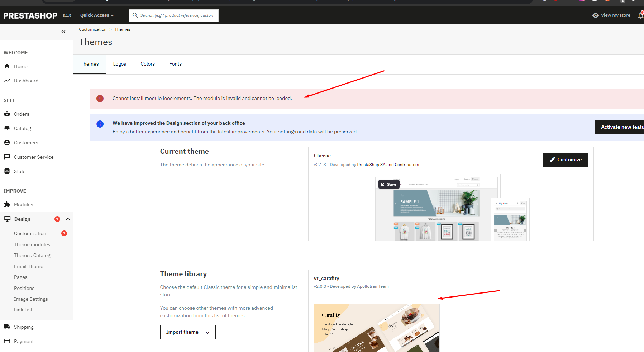Viewport: 644px width, 352px height.
Task: Open Theme modules submenu item
Action: coord(32,244)
